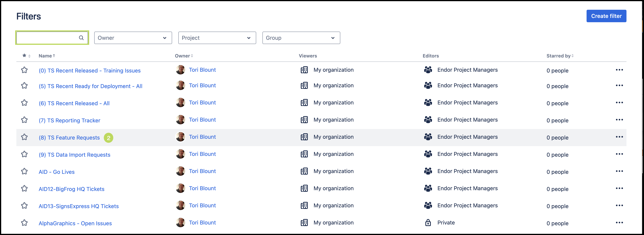This screenshot has height=235, width=644.
Task: Toggle star on (6) TS Recent Released - All
Action: coord(24,103)
